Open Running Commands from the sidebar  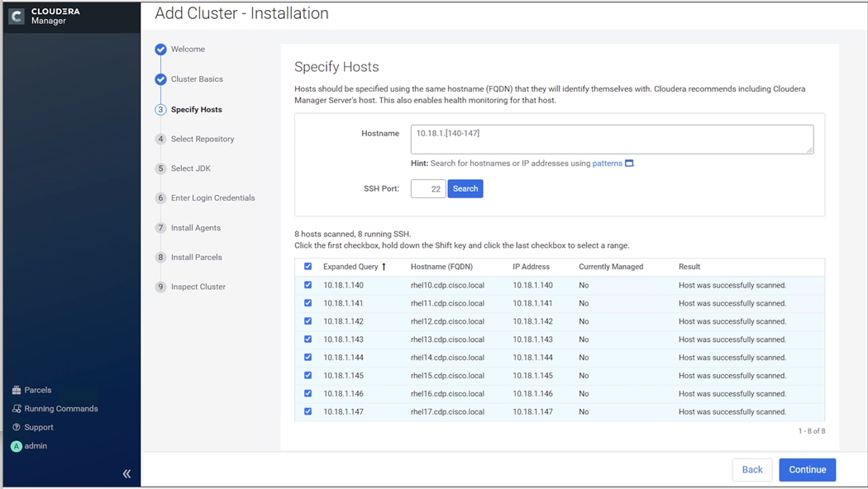[61, 409]
